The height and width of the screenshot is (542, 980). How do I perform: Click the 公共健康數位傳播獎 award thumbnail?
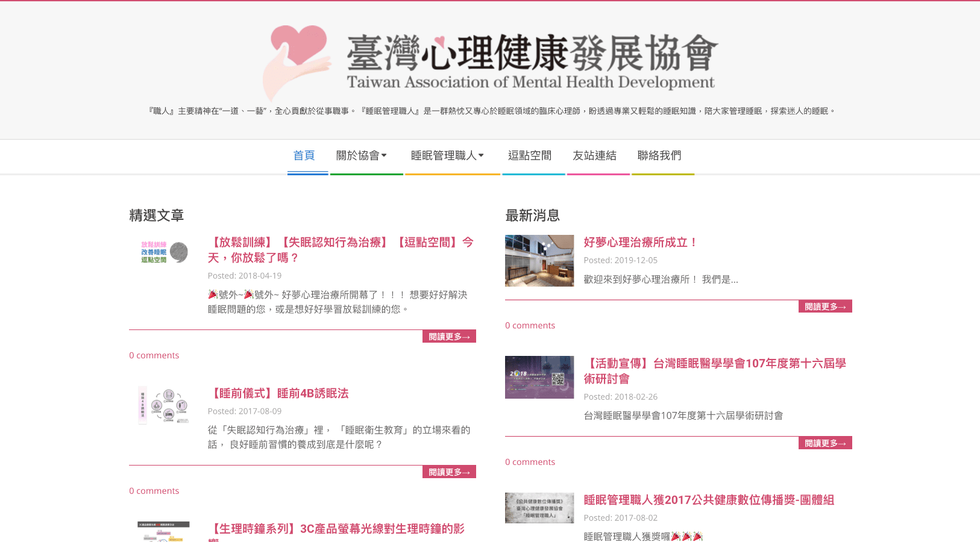point(539,508)
